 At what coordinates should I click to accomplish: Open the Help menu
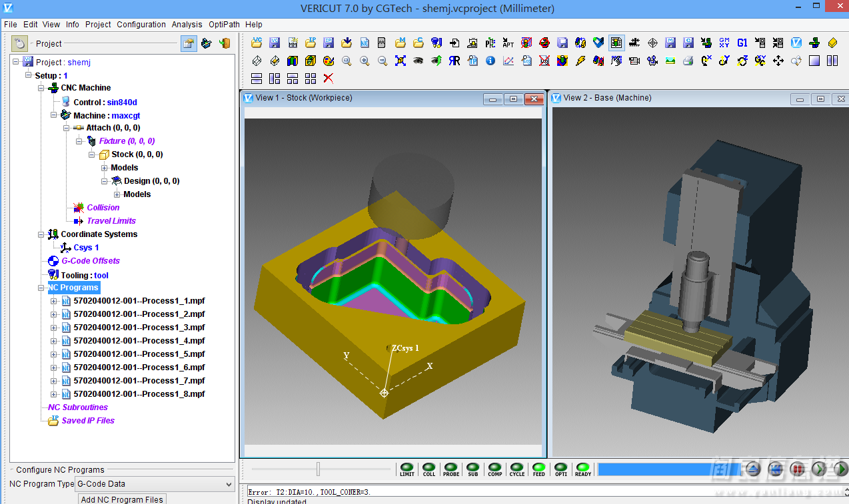(254, 25)
